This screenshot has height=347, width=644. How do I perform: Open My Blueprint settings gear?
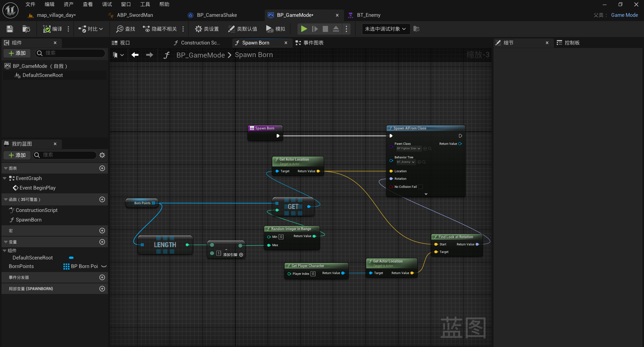102,155
